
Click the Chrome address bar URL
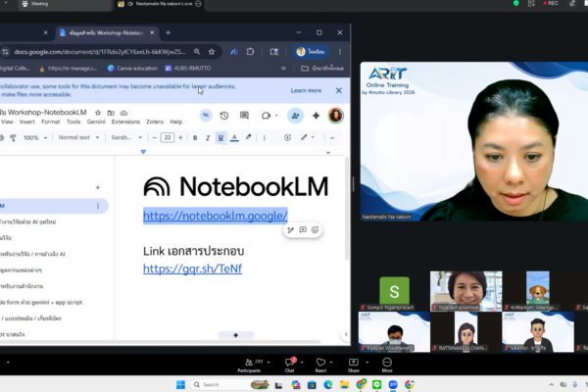click(100, 52)
